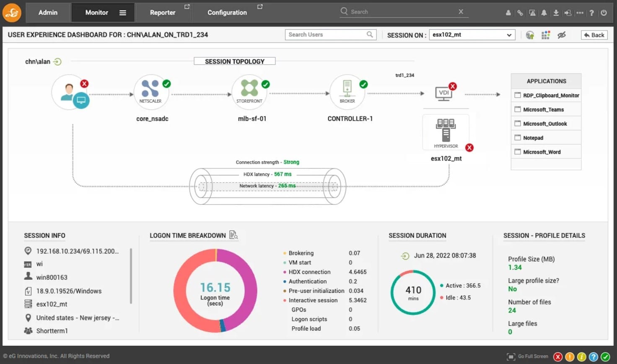
Task: Open the Microsoft_Teams application
Action: pos(546,110)
